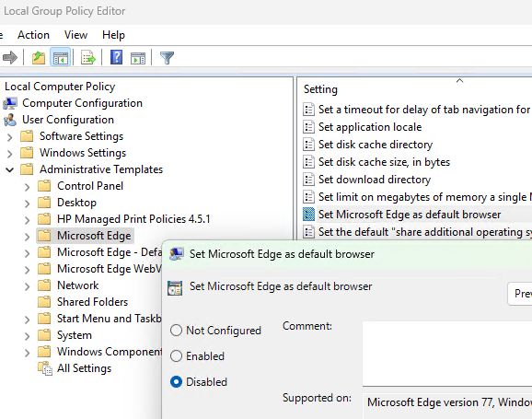Screen dimensions: 532x419
Task: Click the dialog title bar computer icon
Action: click(177, 254)
